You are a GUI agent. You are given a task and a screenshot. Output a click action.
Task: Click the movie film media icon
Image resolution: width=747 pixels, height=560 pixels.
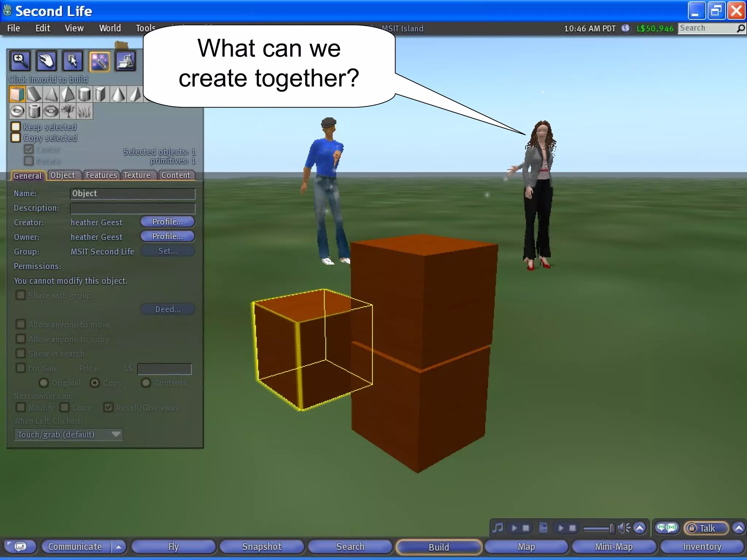click(543, 528)
